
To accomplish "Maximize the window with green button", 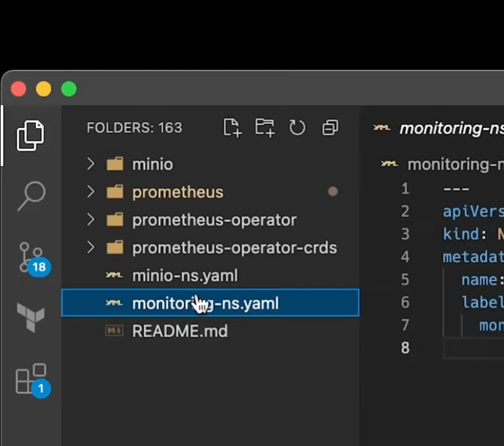I will [x=69, y=89].
